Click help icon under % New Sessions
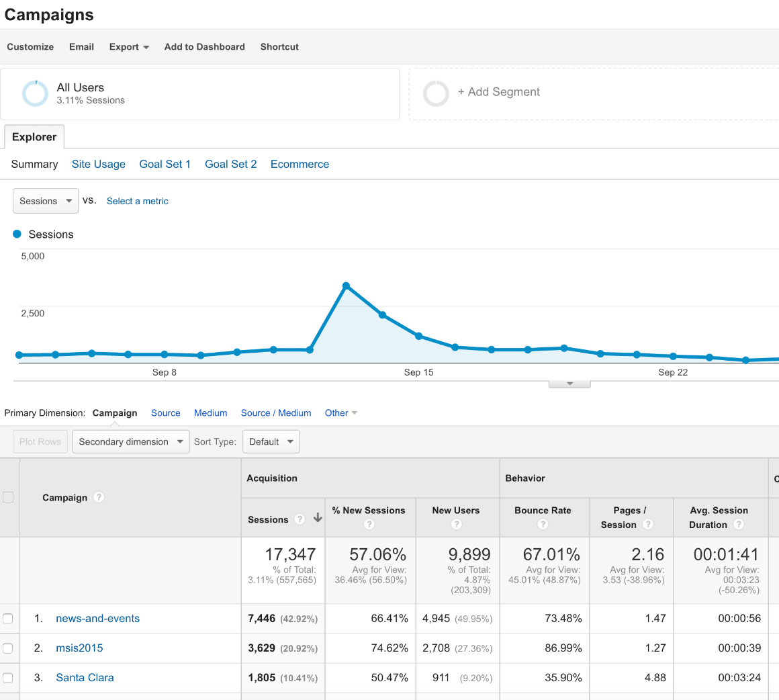 [369, 525]
